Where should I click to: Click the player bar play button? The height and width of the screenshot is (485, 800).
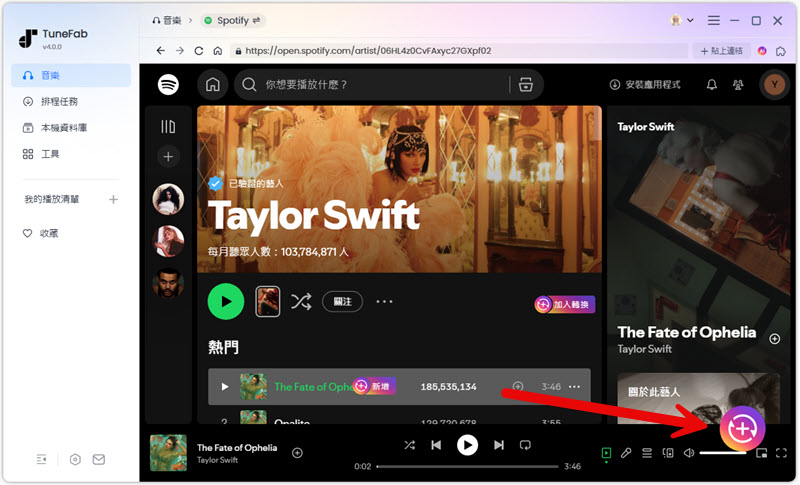[467, 445]
